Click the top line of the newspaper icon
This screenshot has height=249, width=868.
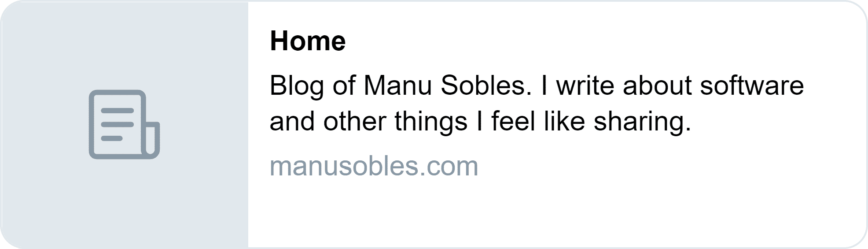click(117, 110)
